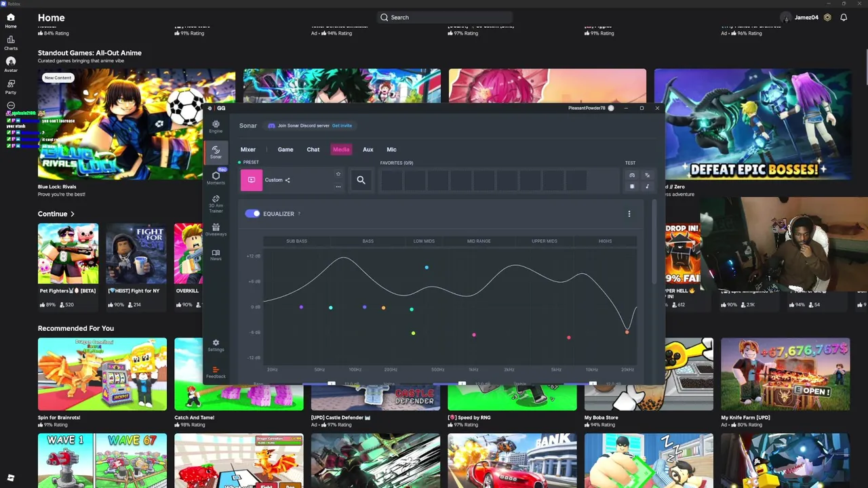Viewport: 868px width, 488px height.
Task: Open Roblox Avatar in the sidebar
Action: pos(11,64)
